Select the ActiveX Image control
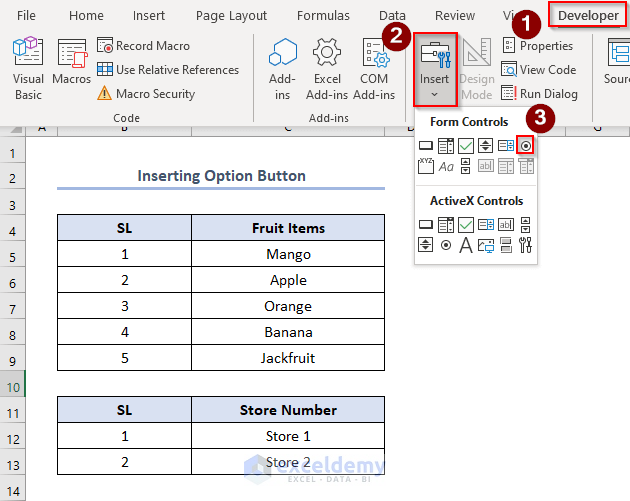This screenshot has width=630, height=501. [486, 245]
